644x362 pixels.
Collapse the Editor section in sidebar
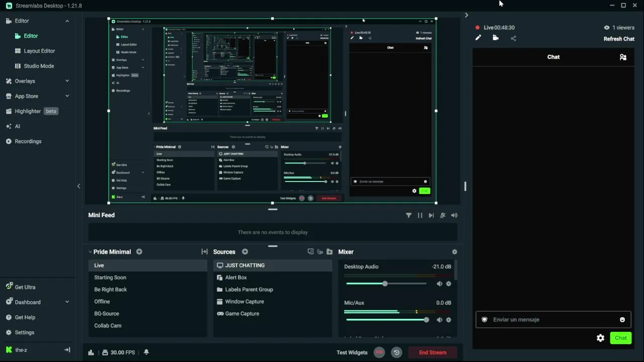click(67, 21)
